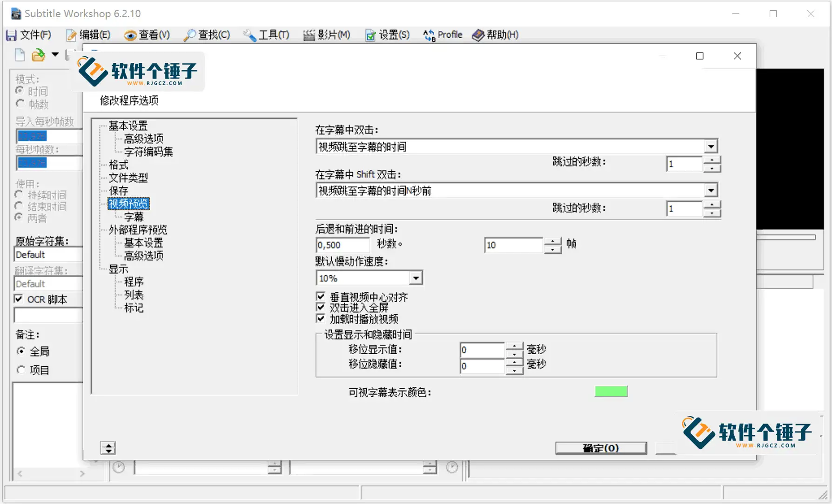This screenshot has width=832, height=504.
Task: Open the dropdown arrow beside the open folder icon
Action: (x=55, y=55)
